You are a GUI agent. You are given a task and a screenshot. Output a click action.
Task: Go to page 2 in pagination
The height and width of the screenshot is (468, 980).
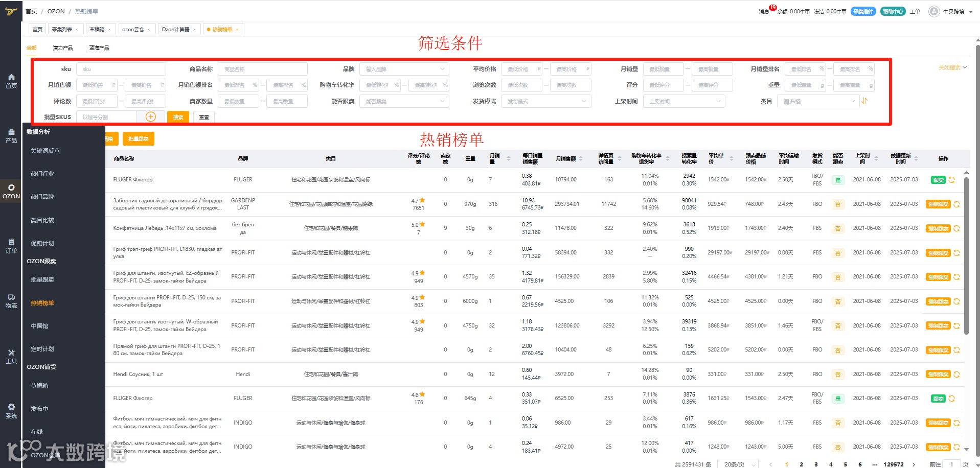(801, 464)
